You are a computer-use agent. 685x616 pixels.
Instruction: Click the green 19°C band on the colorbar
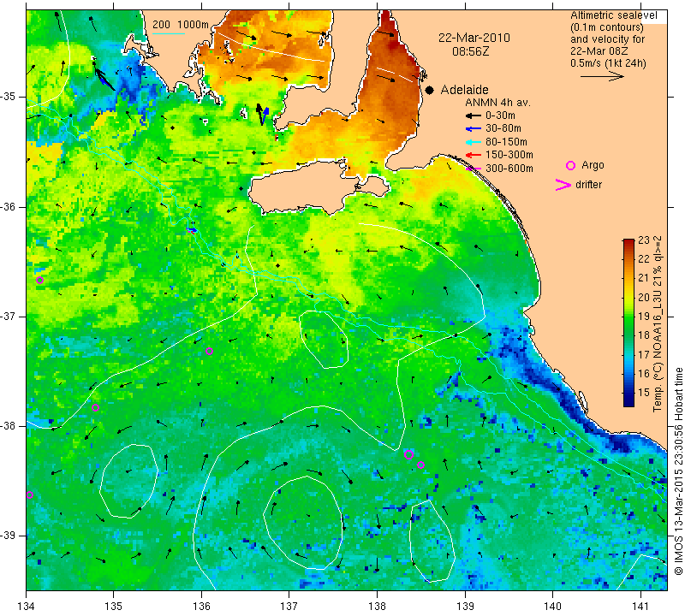[628, 317]
